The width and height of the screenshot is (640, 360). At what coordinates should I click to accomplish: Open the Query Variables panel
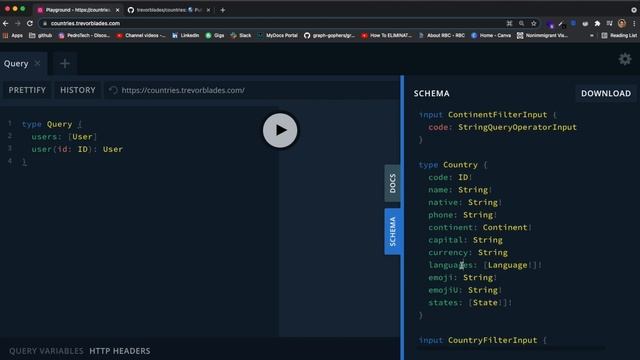pos(46,351)
